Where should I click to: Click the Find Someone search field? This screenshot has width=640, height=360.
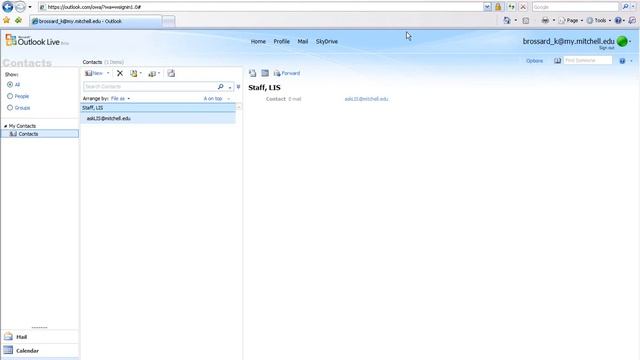588,60
